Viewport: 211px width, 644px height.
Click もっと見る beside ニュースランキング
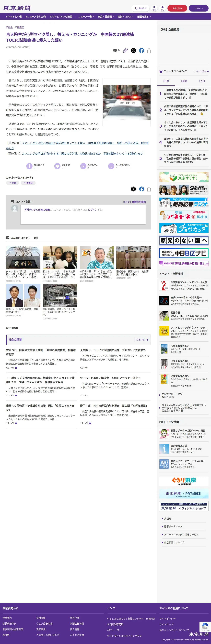coord(202,71)
